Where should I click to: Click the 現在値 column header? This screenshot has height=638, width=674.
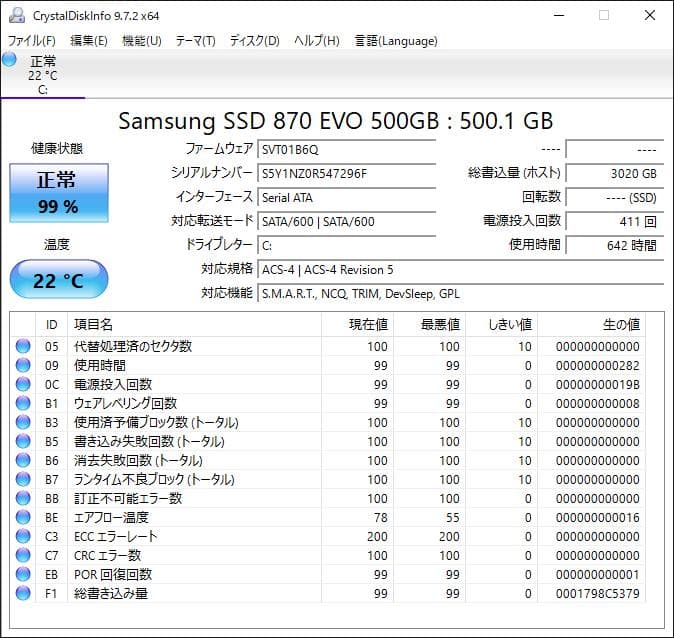pyautogui.click(x=357, y=325)
